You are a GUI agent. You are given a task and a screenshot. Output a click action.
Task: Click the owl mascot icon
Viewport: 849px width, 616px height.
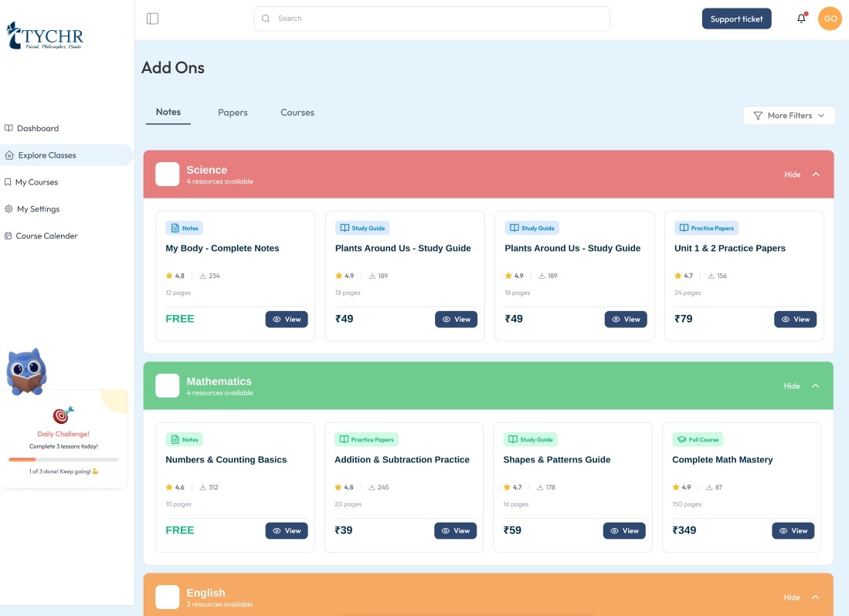point(27,371)
